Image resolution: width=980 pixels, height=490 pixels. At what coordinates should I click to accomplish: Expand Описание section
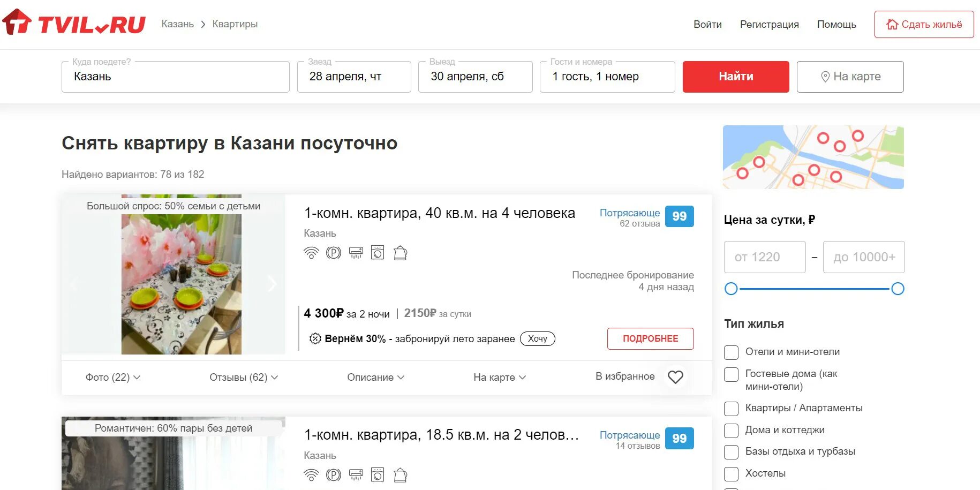[375, 377]
